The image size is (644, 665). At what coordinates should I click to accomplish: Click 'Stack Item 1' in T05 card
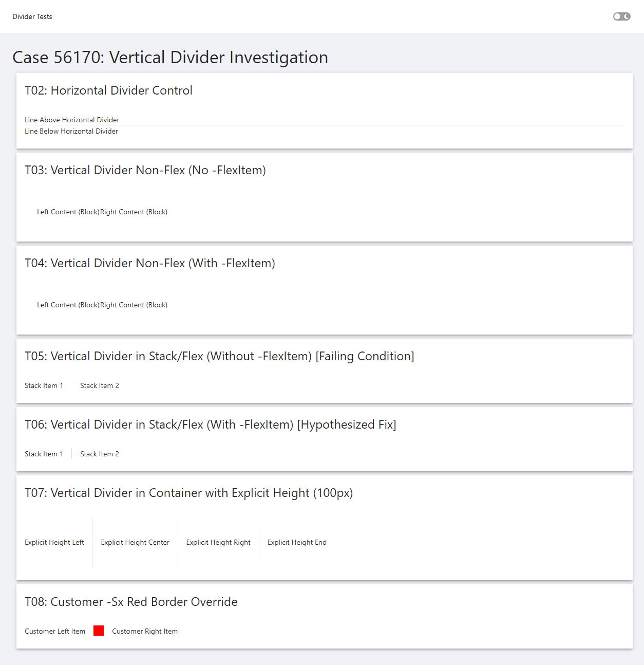tap(44, 385)
